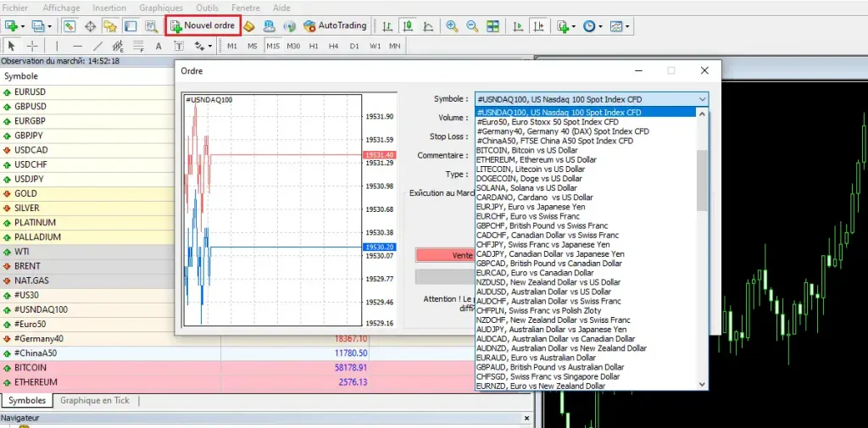868x428 pixels.
Task: Open the Profiles toolbar icon
Action: click(38, 26)
